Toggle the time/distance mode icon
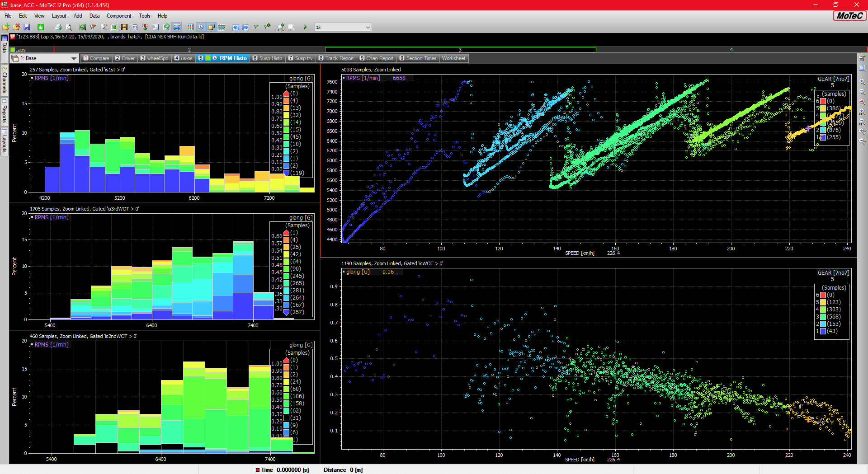 pos(176,27)
